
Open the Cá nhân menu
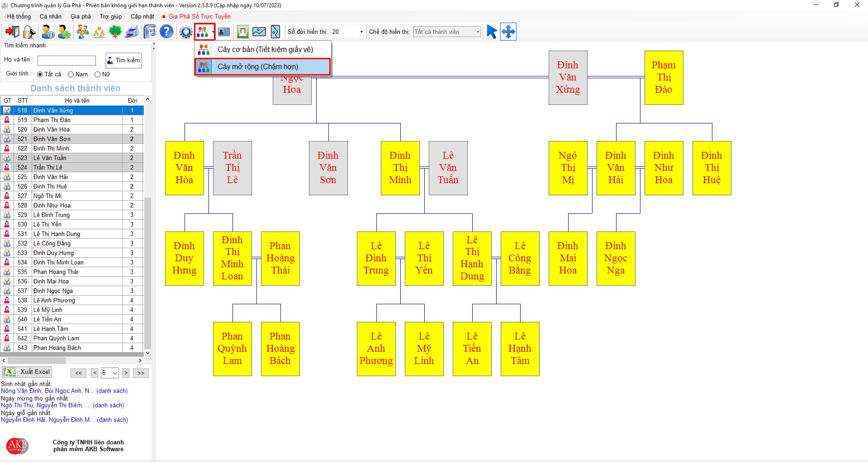51,16
